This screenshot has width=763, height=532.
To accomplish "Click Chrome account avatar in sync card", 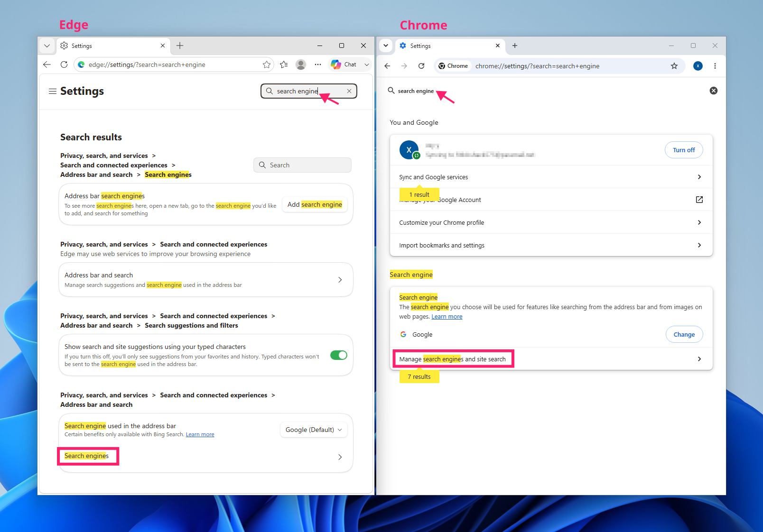I will [409, 150].
